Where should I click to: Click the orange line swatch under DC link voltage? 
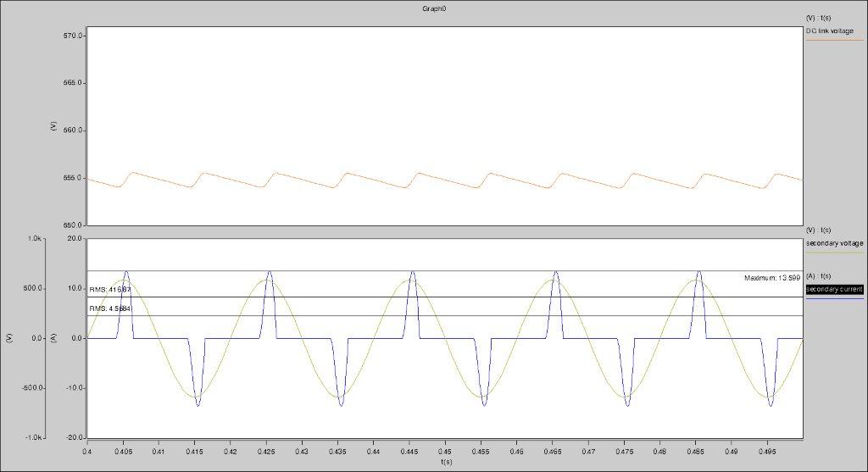point(835,39)
